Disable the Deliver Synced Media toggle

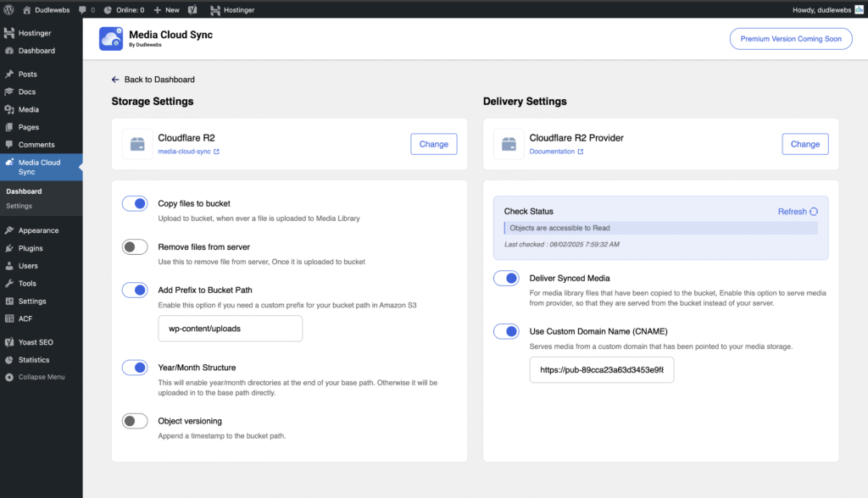tap(506, 278)
